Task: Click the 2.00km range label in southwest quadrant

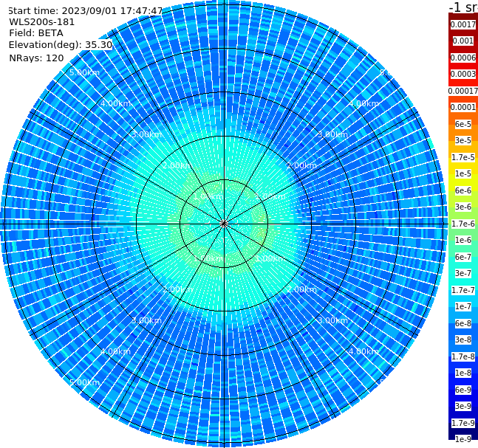Action: coord(178,289)
